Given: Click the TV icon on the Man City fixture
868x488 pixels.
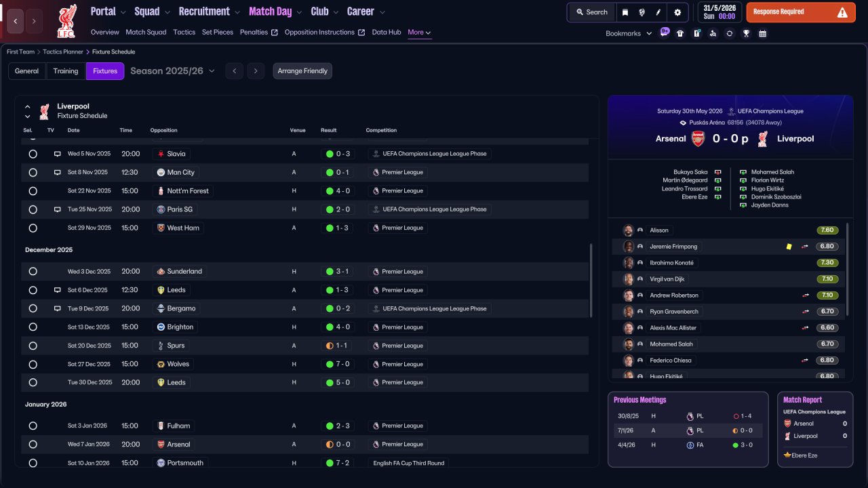Looking at the screenshot, I should click(58, 172).
